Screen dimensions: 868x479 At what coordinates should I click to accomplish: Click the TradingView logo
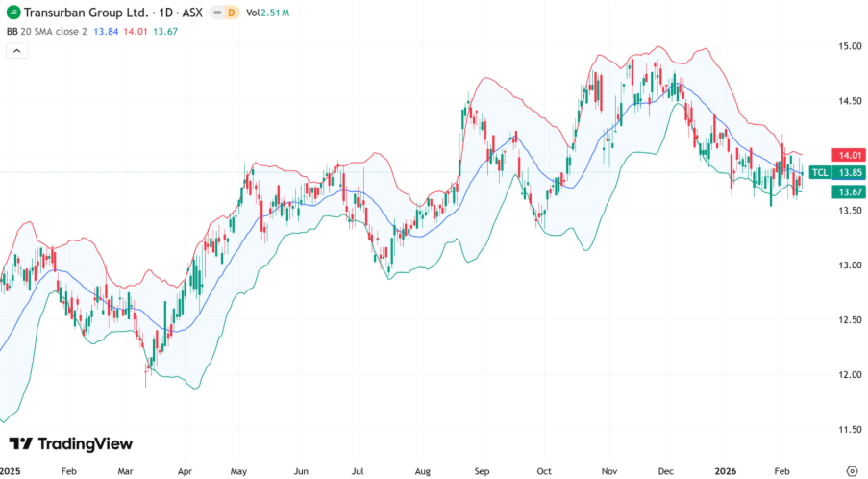(71, 443)
